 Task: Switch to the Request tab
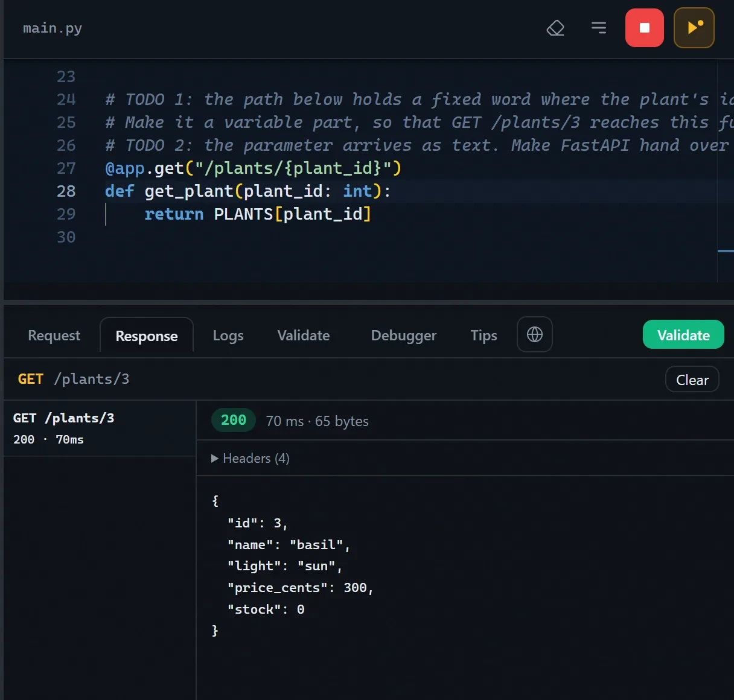point(54,335)
